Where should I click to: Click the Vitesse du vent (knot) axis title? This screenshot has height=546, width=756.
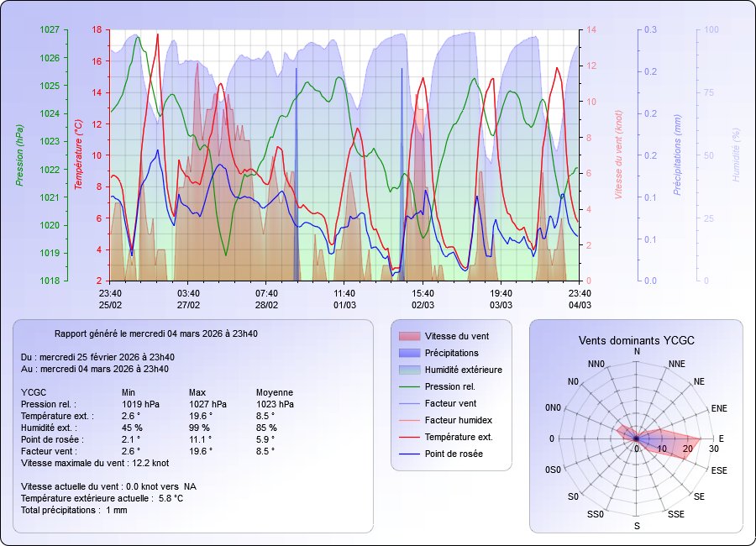(617, 155)
